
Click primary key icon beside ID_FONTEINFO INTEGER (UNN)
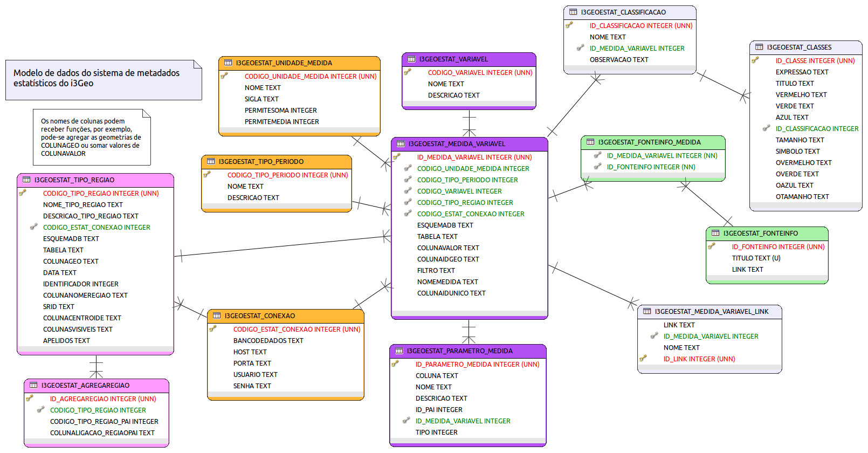[711, 246]
